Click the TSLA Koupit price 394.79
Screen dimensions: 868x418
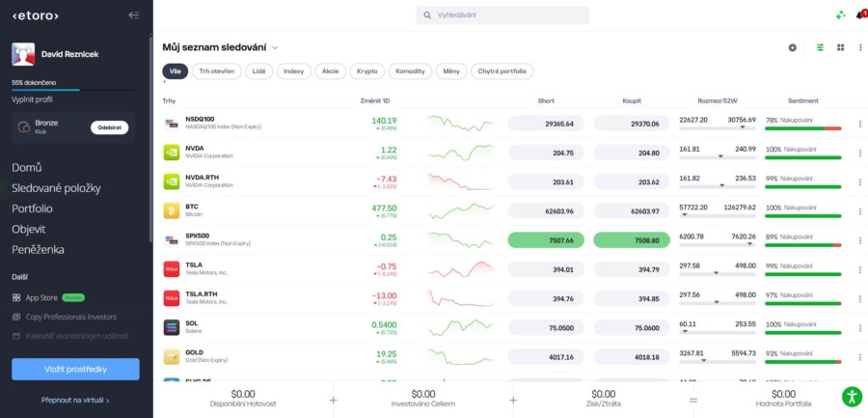coord(632,269)
